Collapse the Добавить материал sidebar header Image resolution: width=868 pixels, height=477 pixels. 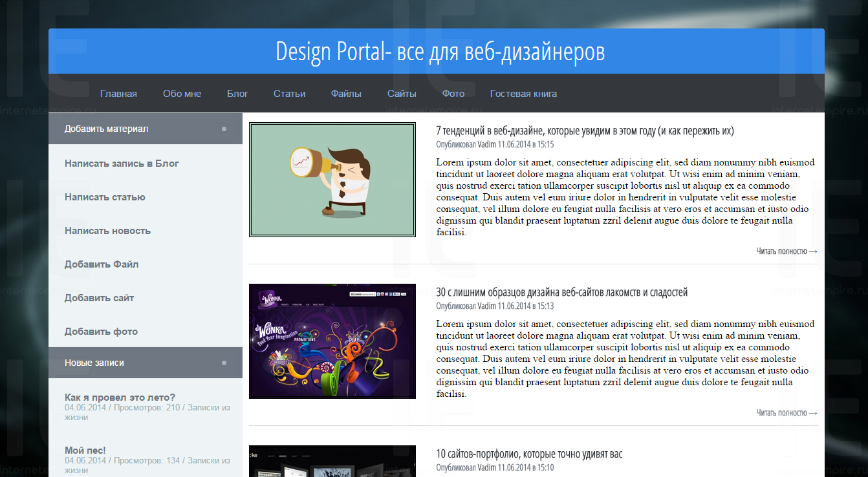(146, 129)
